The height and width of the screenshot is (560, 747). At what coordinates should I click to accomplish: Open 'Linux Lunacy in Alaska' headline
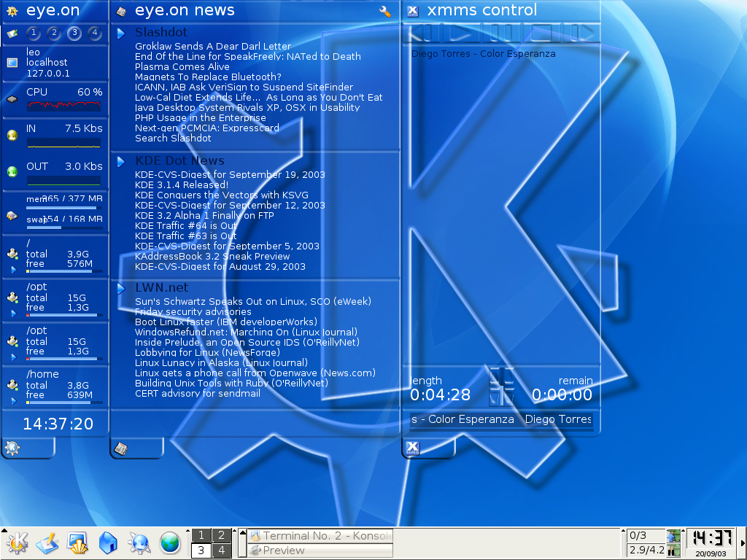(x=221, y=363)
